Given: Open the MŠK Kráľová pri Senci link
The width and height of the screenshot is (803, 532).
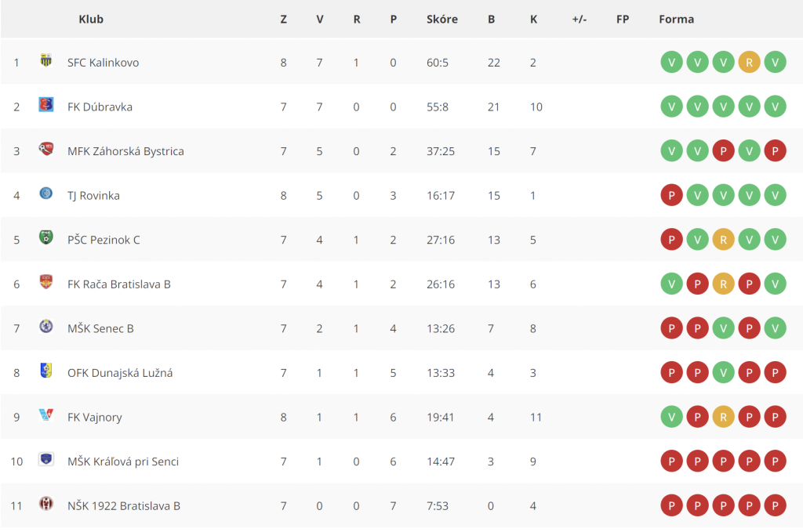Looking at the screenshot, I should 123,461.
